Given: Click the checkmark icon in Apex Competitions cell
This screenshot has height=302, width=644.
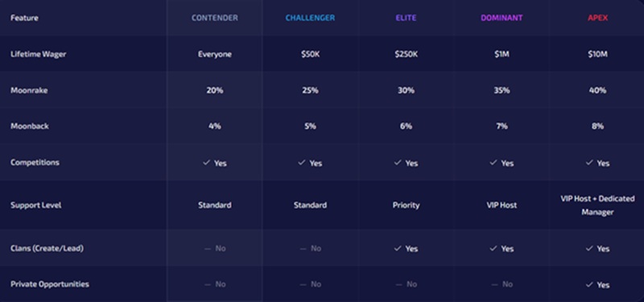Looking at the screenshot, I should point(589,163).
